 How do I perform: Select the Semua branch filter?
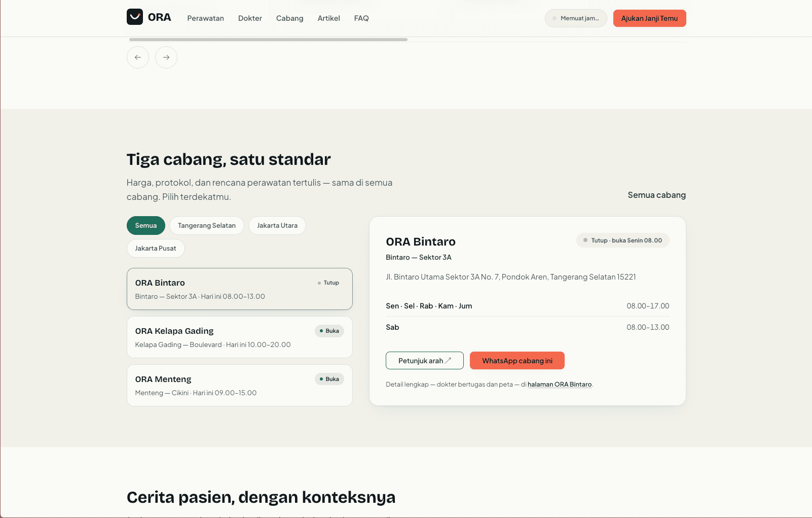pos(146,226)
